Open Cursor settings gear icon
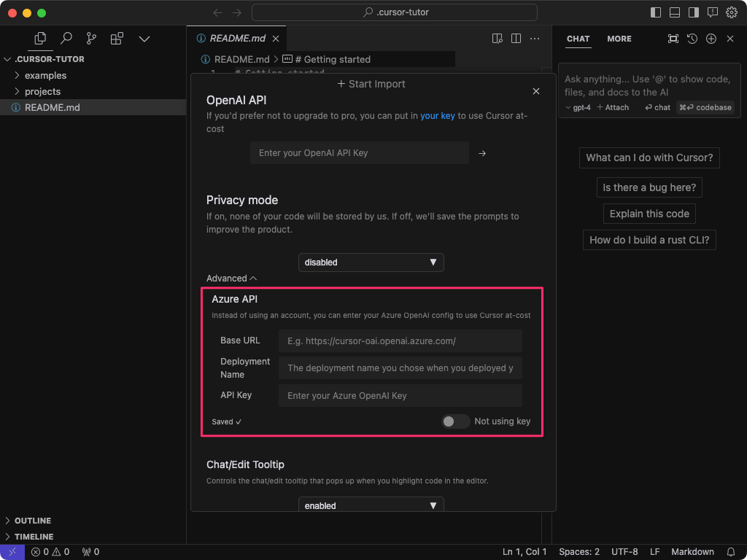Viewport: 747px width, 560px height. [731, 12]
